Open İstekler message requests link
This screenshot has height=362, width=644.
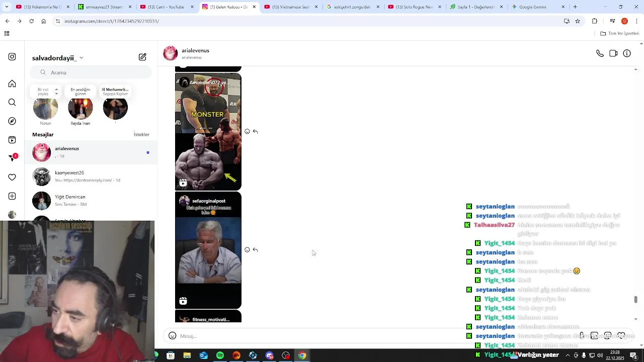(x=141, y=135)
